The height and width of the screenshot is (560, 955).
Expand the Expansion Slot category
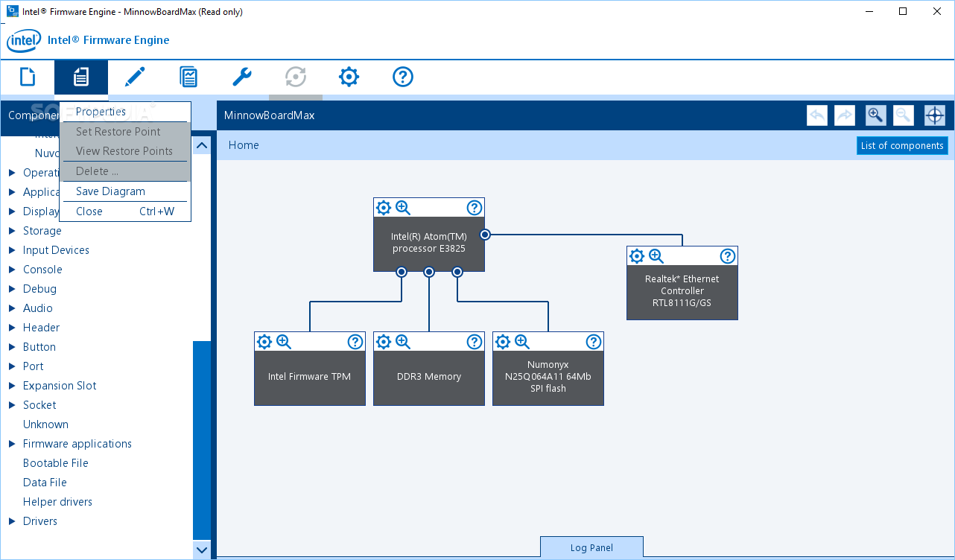[12, 386]
